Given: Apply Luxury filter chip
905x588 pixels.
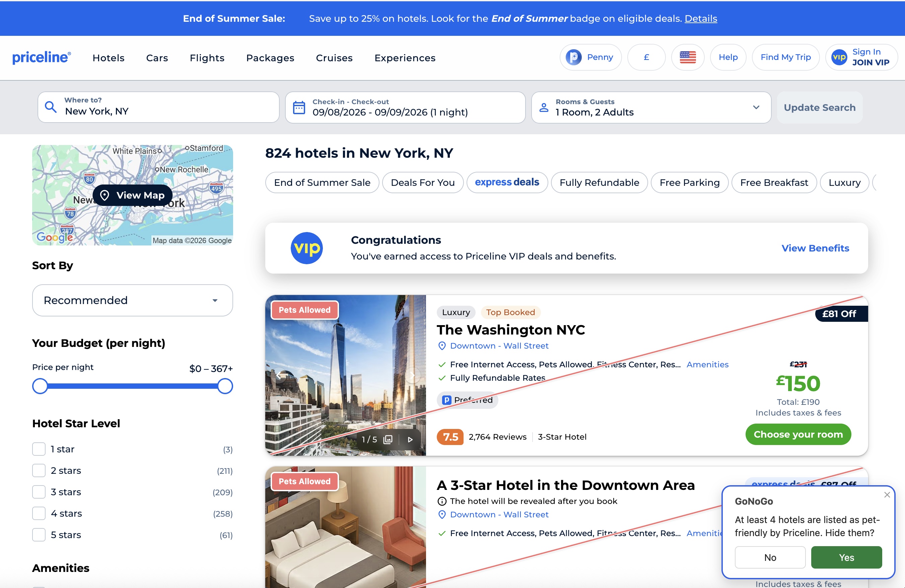Looking at the screenshot, I should (x=844, y=182).
